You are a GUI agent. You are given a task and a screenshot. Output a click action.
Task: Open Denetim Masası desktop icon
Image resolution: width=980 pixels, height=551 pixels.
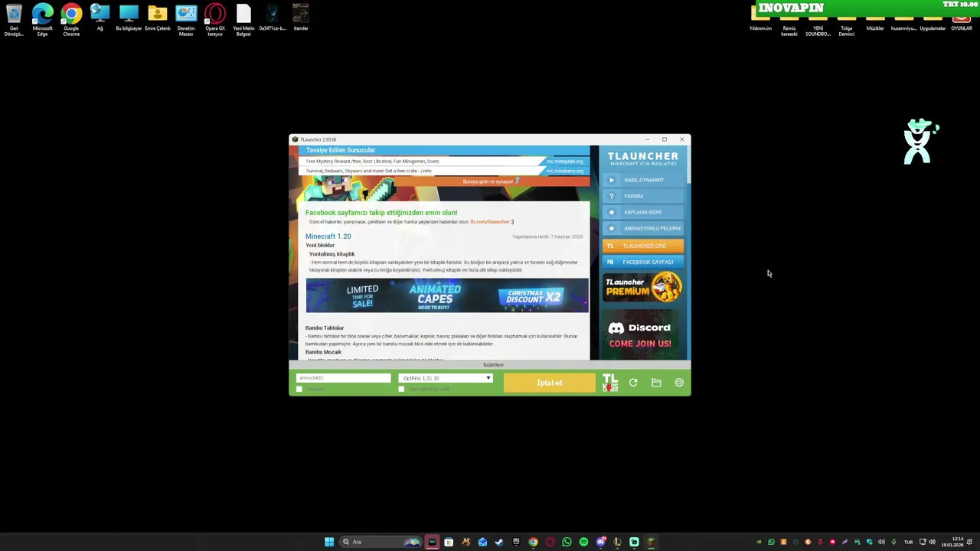pyautogui.click(x=186, y=21)
